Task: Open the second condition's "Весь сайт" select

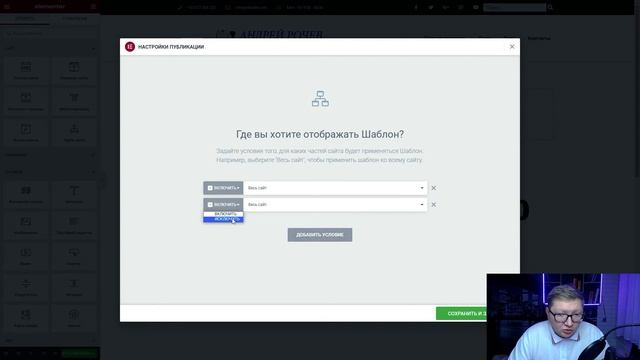Action: [335, 204]
